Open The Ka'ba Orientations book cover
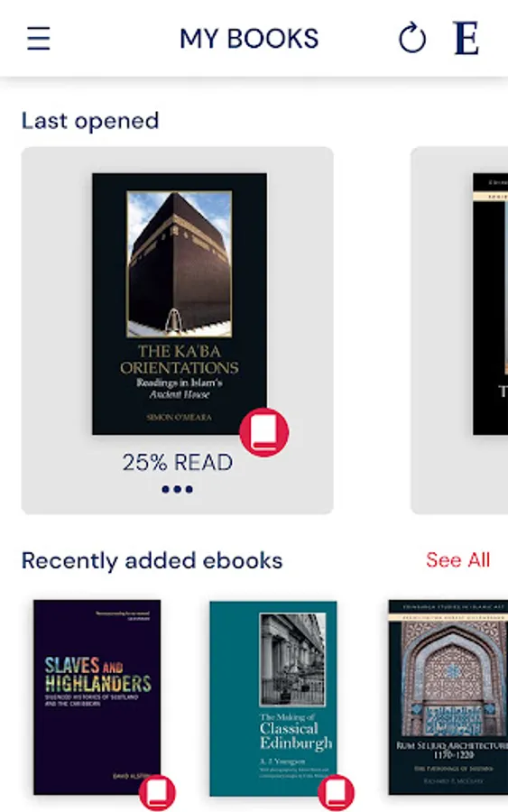508x812 pixels. pos(180,304)
